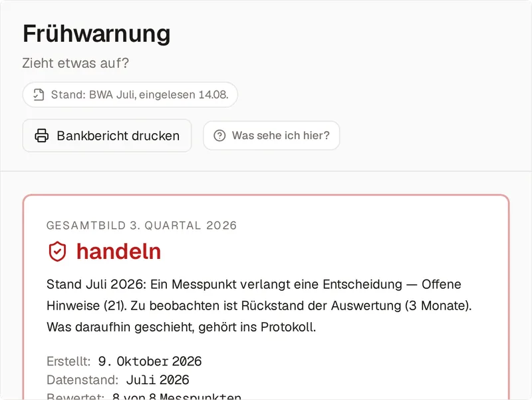Click the 'Bewertet' Messpunkten line
This screenshot has height=400, width=532.
click(x=144, y=396)
